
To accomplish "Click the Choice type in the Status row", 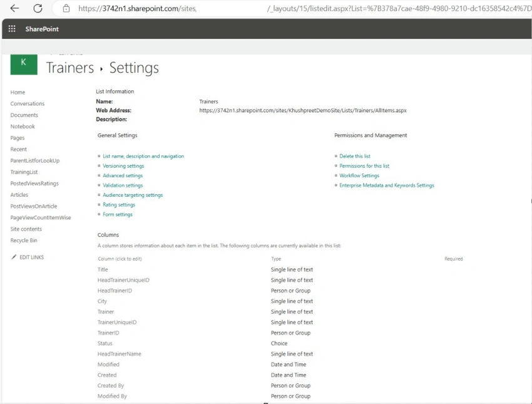I will click(279, 343).
